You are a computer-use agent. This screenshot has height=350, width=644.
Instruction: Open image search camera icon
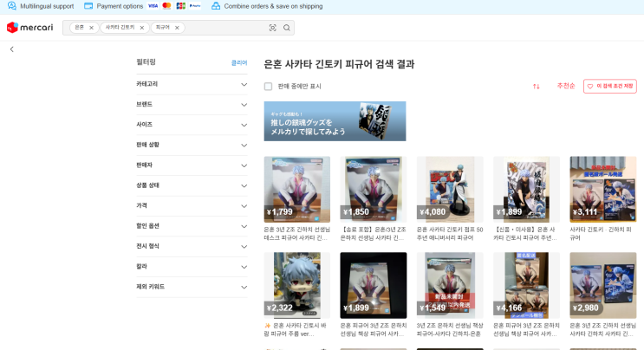pyautogui.click(x=272, y=28)
